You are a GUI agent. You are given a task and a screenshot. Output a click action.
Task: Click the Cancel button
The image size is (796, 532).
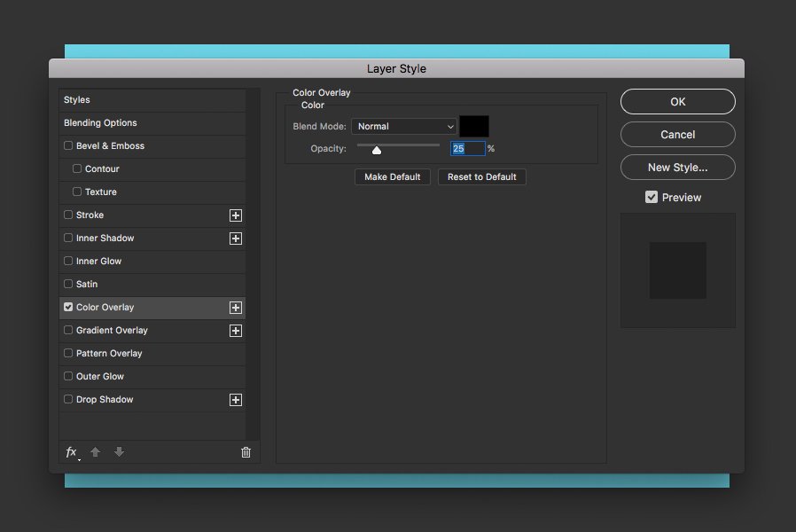(x=678, y=135)
